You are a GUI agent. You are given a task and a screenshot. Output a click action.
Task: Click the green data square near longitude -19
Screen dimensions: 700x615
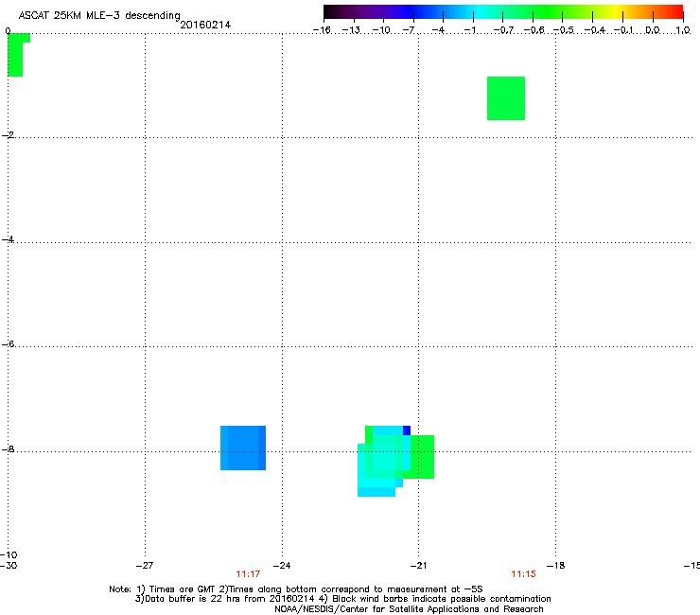(x=506, y=98)
